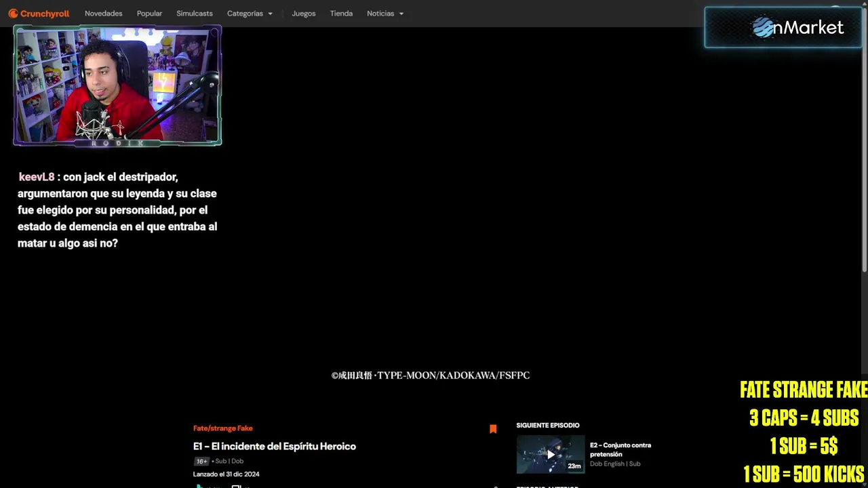Toggle the orange watchlist bookmark icon
Viewport: 868px width, 488px height.
click(493, 429)
